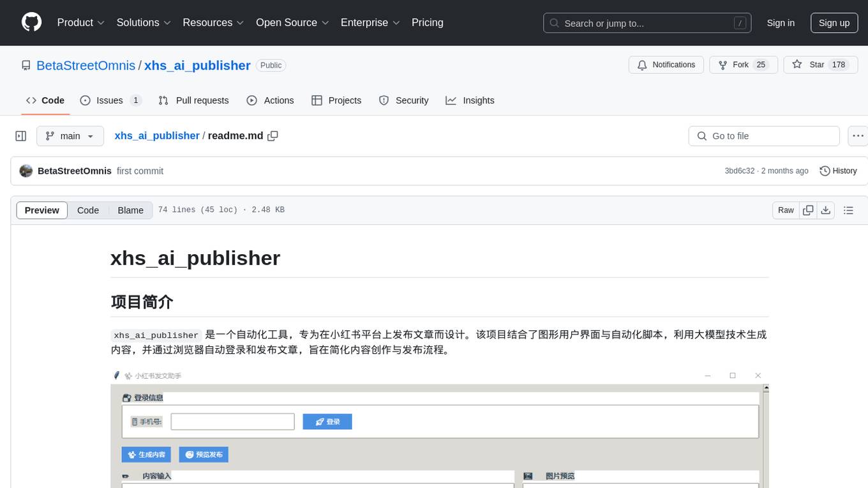Open the main branch selector dropdown
The width and height of the screenshot is (868, 488).
tap(70, 136)
